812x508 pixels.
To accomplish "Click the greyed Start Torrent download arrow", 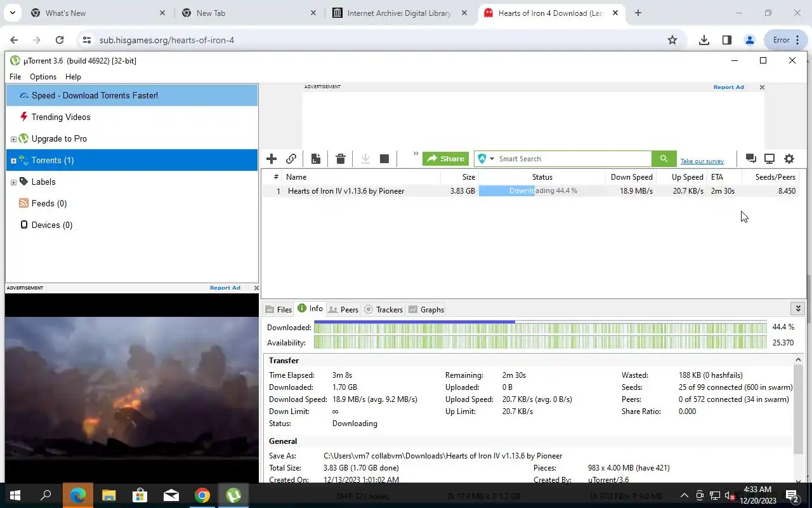I will [365, 159].
